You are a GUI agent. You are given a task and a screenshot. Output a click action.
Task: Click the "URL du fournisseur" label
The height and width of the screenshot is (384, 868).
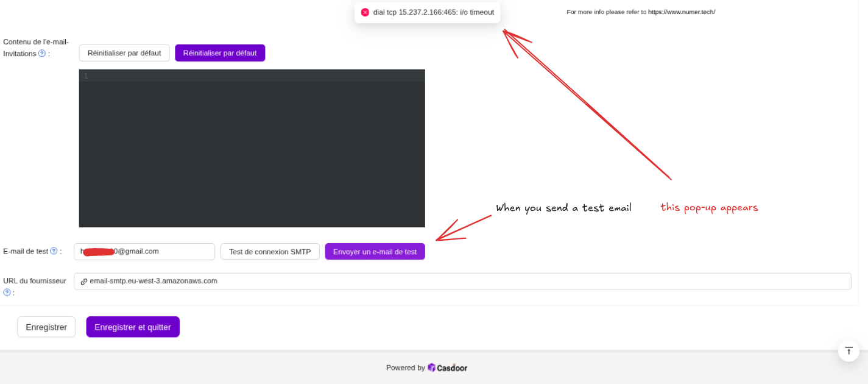click(x=35, y=280)
